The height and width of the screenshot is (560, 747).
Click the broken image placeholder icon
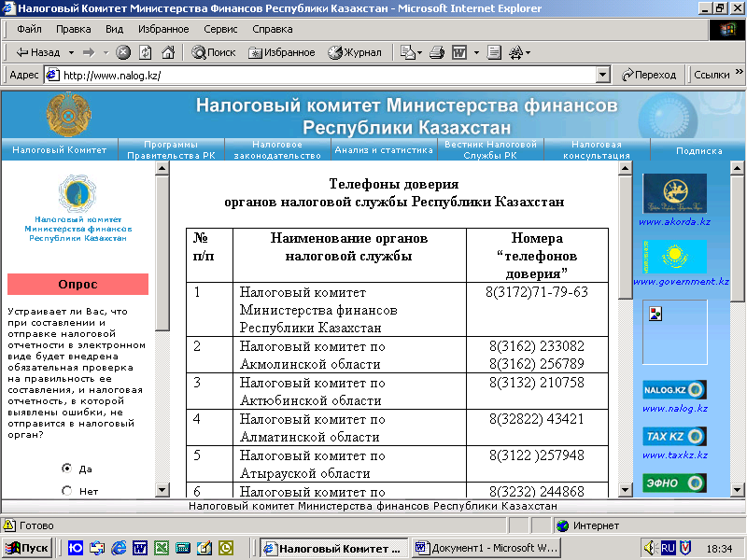point(655,314)
